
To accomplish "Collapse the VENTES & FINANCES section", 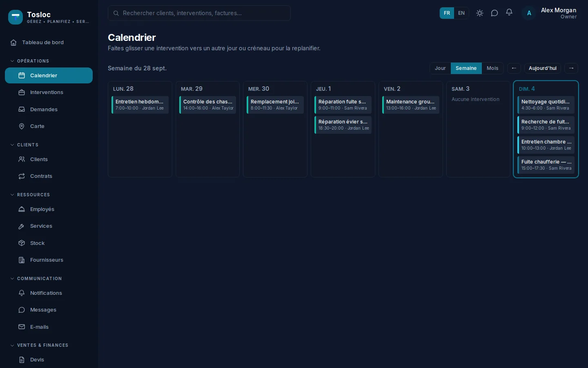I will tap(40, 345).
